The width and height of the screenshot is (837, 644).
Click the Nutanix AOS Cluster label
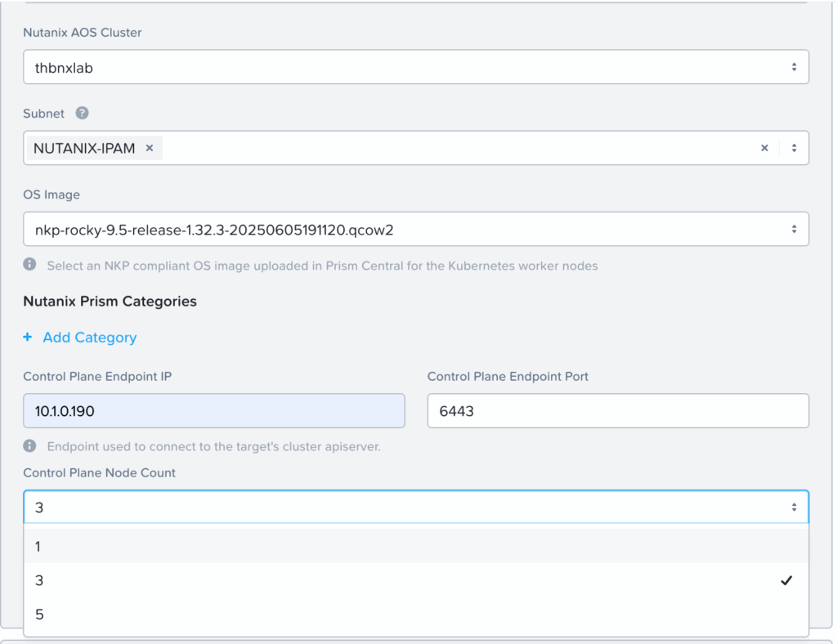[83, 33]
